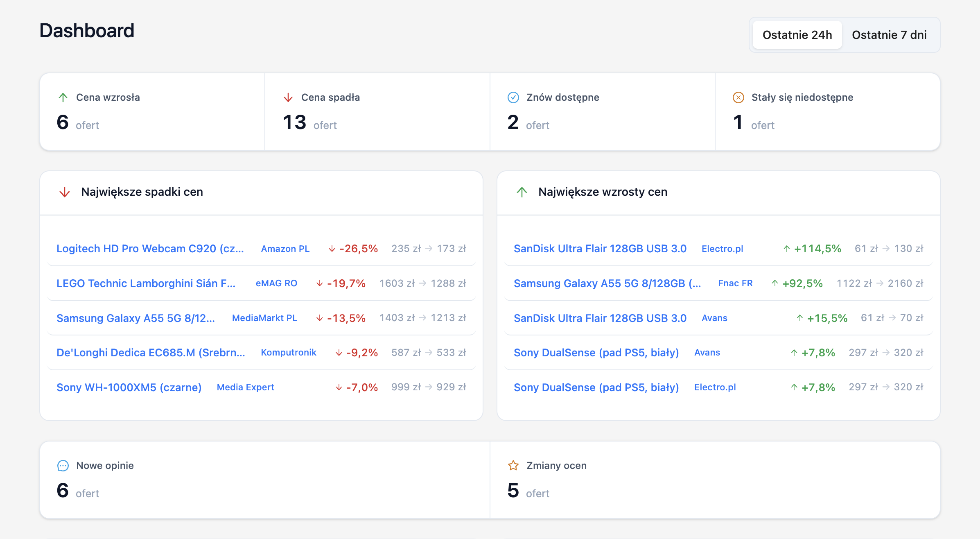Click the Cena spadła 13 ofert card
Image resolution: width=980 pixels, height=539 pixels.
click(377, 112)
